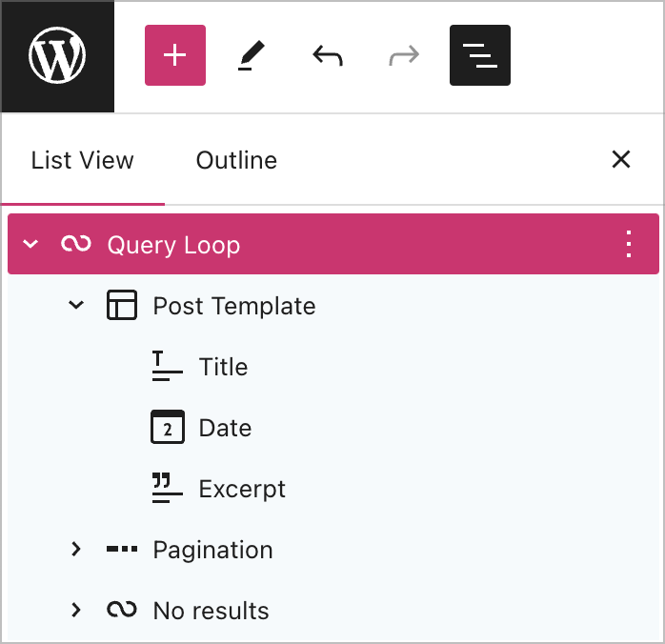Switch to the Outline tab

(236, 160)
